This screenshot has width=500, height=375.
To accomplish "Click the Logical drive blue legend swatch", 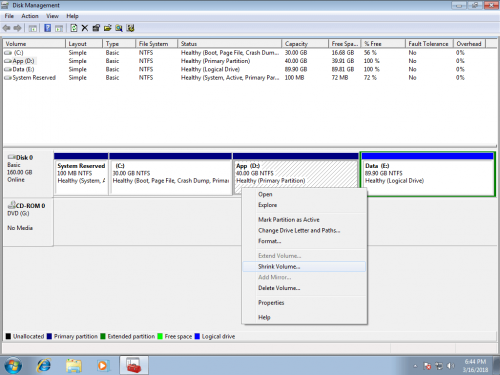I will coord(197,336).
